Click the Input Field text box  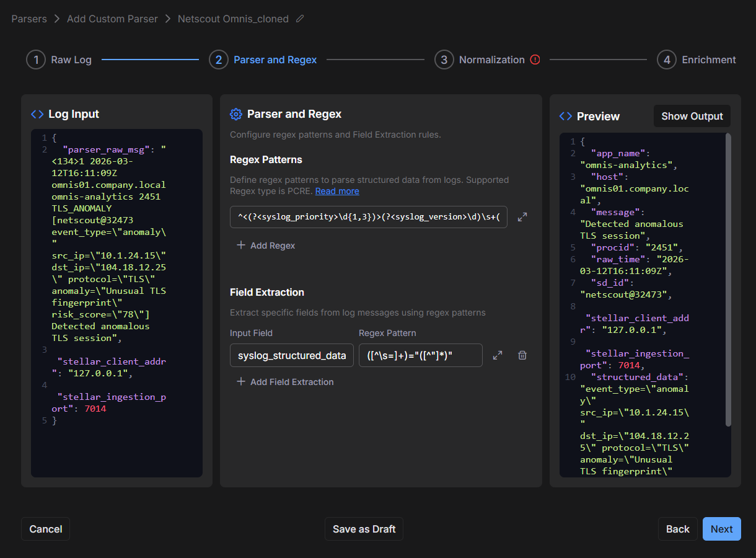click(x=291, y=355)
